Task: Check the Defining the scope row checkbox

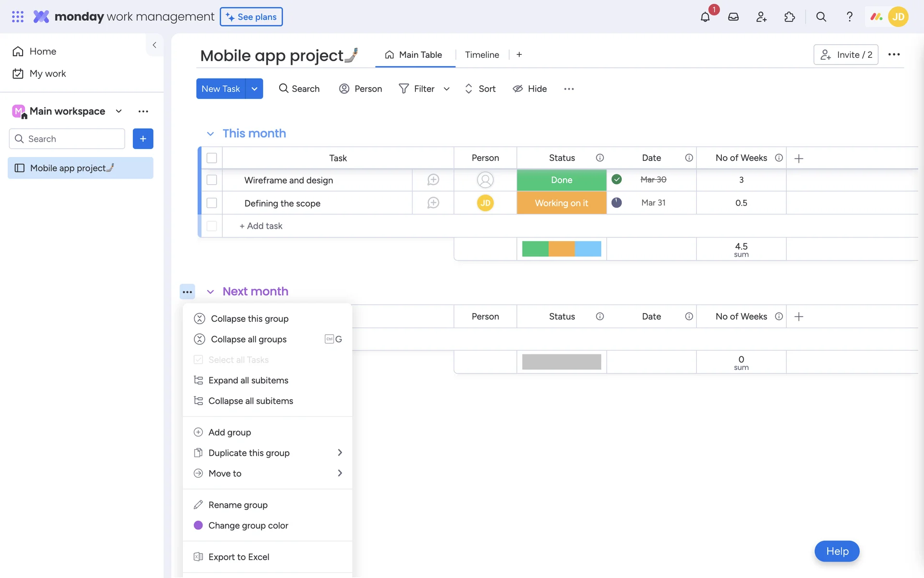Action: point(212,203)
